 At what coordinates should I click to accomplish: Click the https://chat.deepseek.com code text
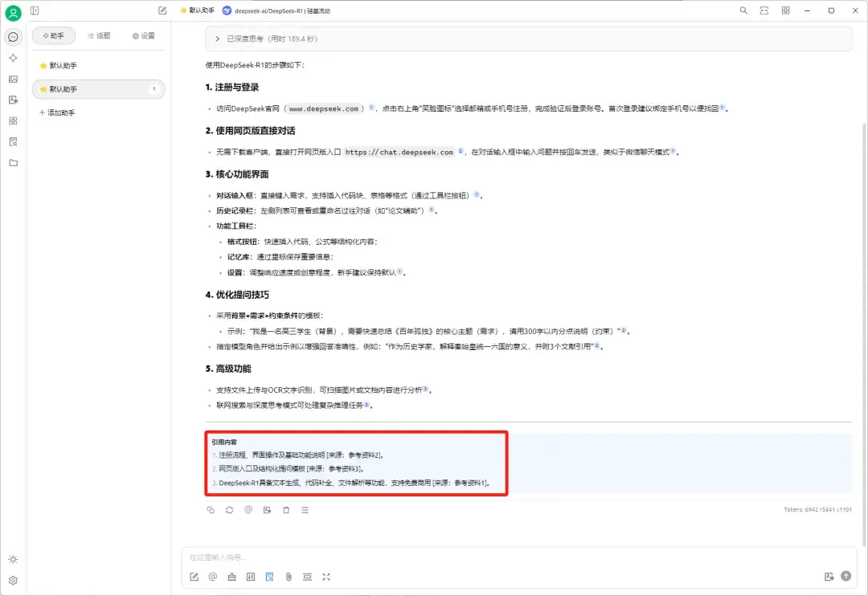coord(399,152)
